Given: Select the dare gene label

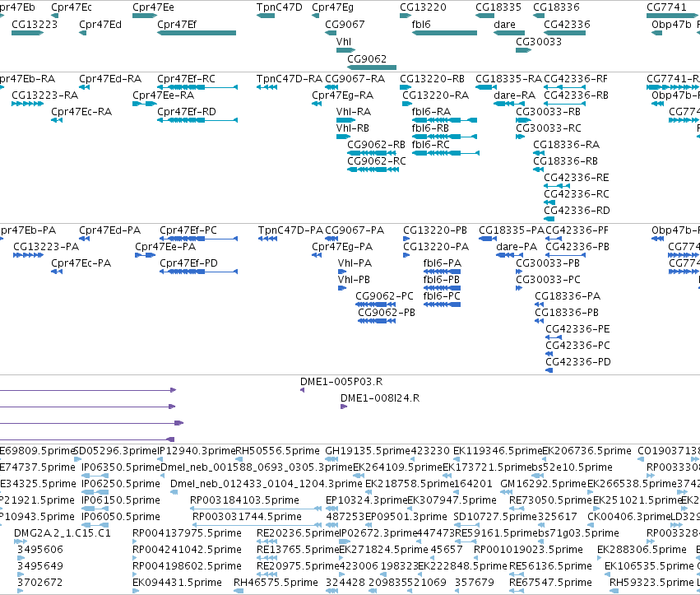Looking at the screenshot, I should click(504, 25).
